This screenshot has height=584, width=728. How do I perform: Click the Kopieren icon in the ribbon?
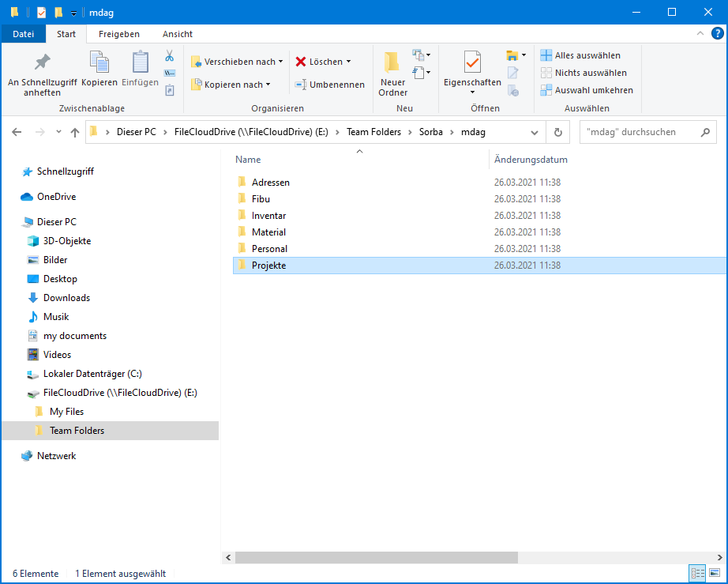pos(99,62)
